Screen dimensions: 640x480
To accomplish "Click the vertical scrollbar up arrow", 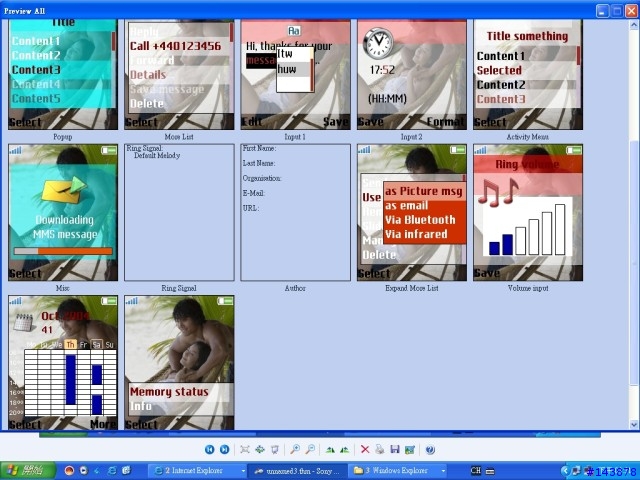I will (x=634, y=25).
